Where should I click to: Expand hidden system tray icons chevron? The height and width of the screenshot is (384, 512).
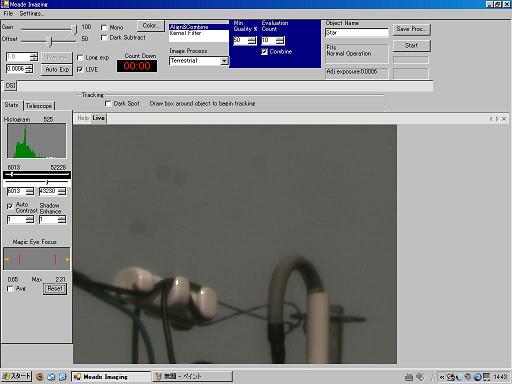pos(442,377)
